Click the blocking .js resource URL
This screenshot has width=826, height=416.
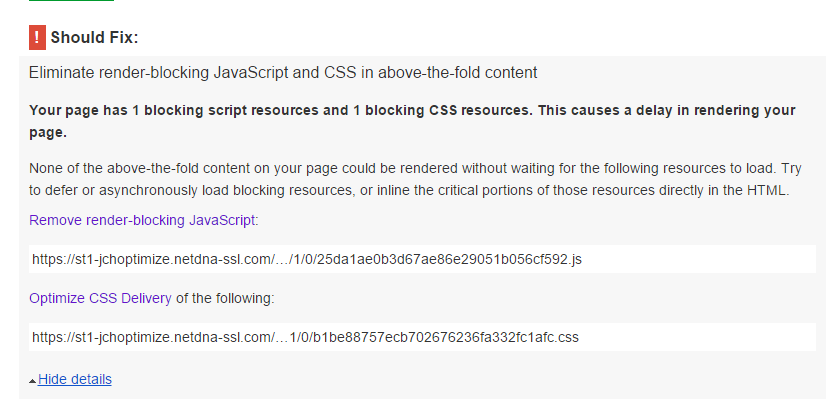point(307,259)
